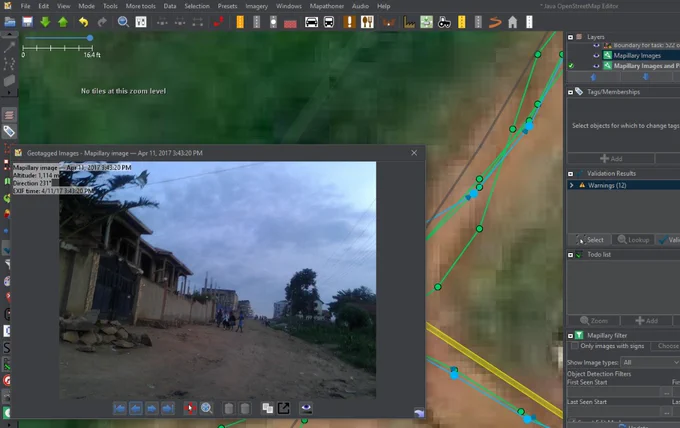
Task: Toggle visibility of Boundary for task layer
Action: pyautogui.click(x=596, y=45)
